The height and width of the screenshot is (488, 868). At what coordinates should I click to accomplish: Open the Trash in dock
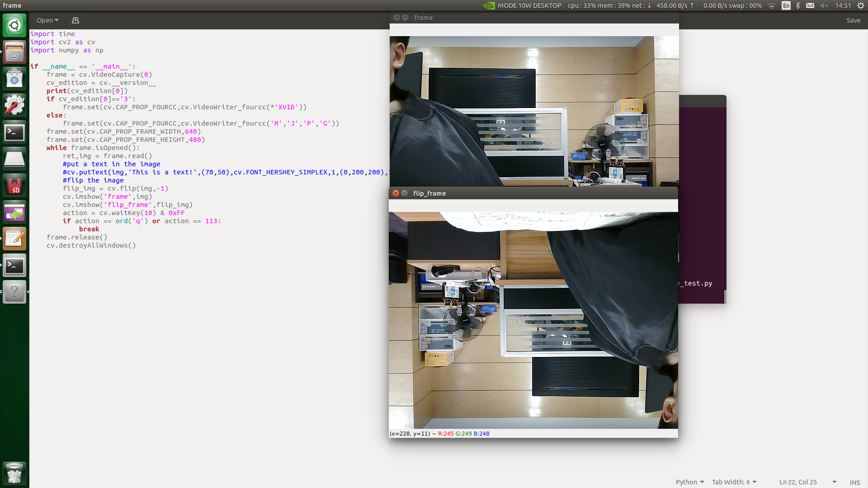pos(14,474)
